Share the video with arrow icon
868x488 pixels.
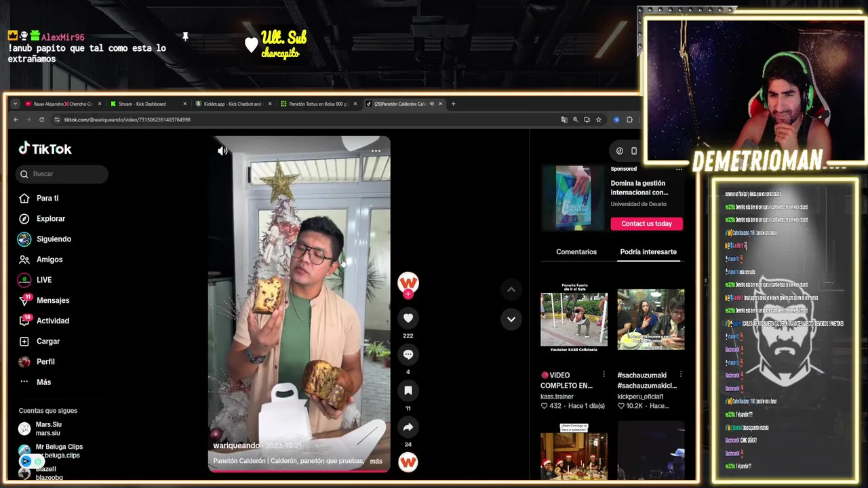click(408, 427)
